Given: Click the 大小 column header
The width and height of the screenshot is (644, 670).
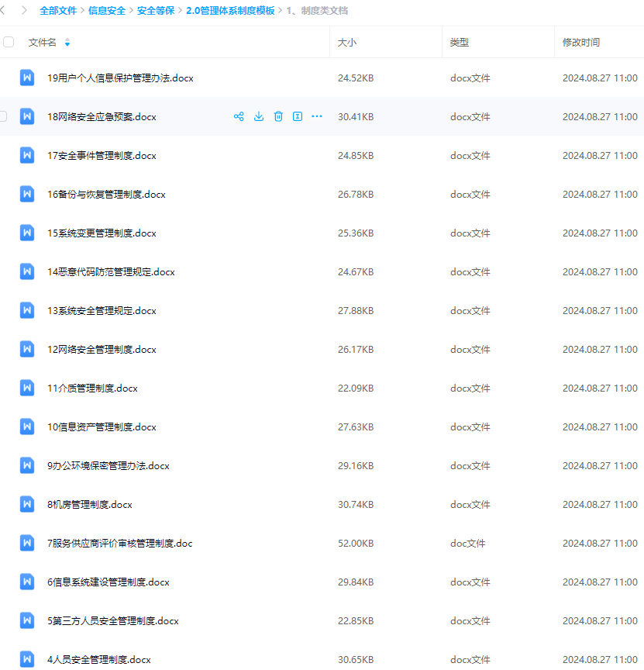Looking at the screenshot, I should (x=347, y=42).
